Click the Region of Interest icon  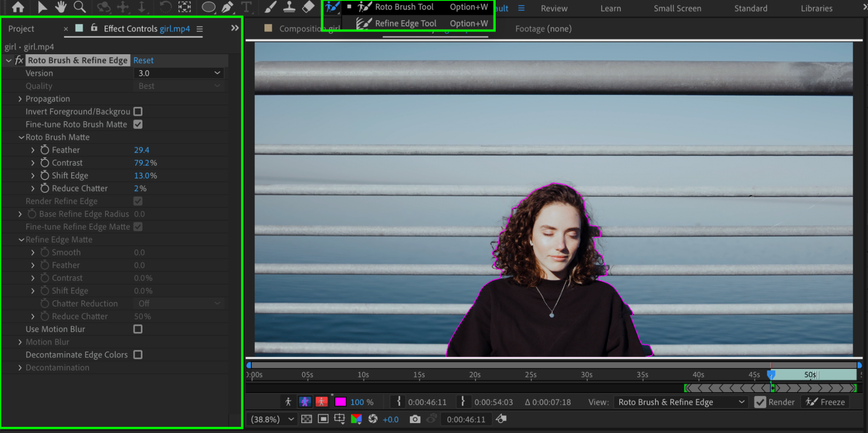coord(323,419)
